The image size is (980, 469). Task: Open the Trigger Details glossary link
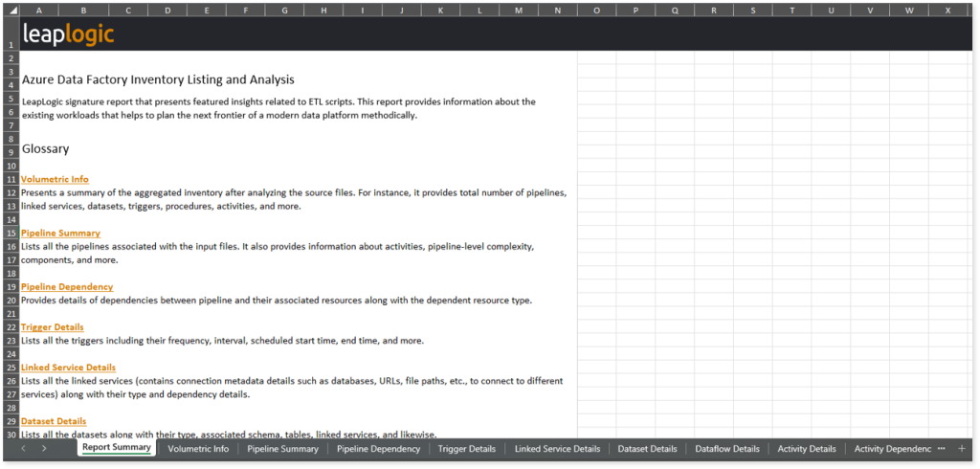[53, 327]
